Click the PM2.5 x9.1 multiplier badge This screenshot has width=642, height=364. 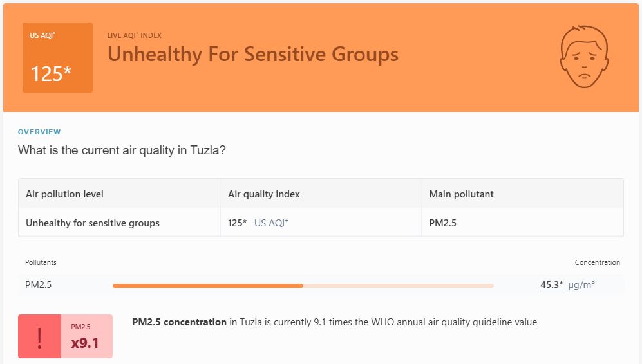point(86,336)
